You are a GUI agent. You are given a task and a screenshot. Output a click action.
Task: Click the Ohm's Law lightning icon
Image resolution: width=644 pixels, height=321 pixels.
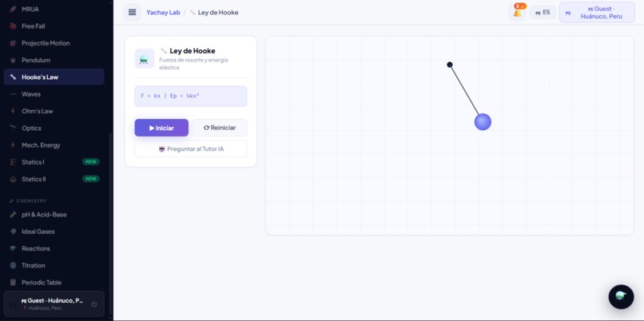(x=13, y=111)
